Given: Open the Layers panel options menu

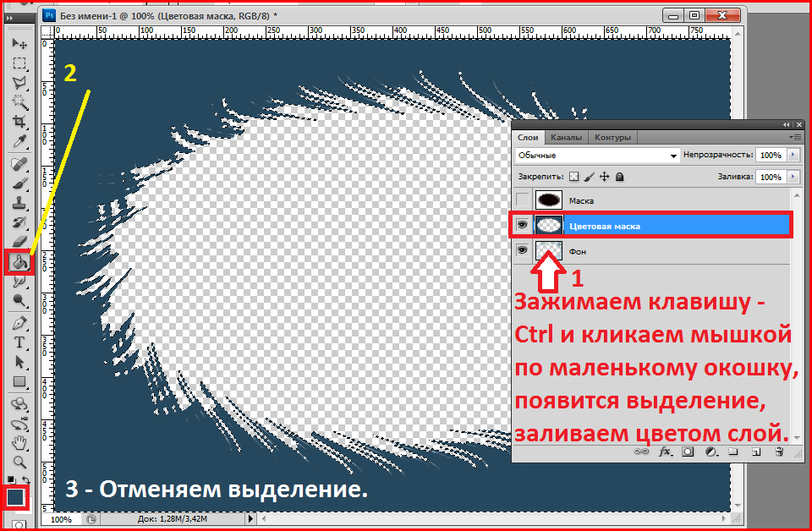Looking at the screenshot, I should click(x=797, y=137).
